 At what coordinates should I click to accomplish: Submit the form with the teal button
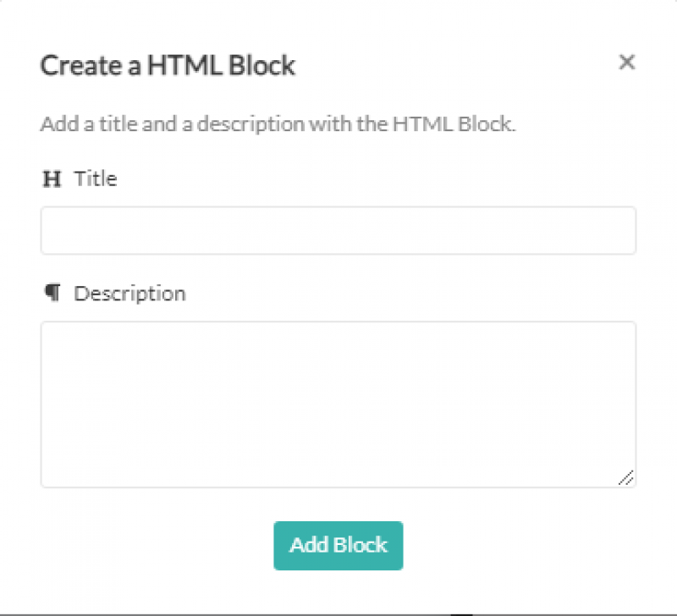pos(338,545)
